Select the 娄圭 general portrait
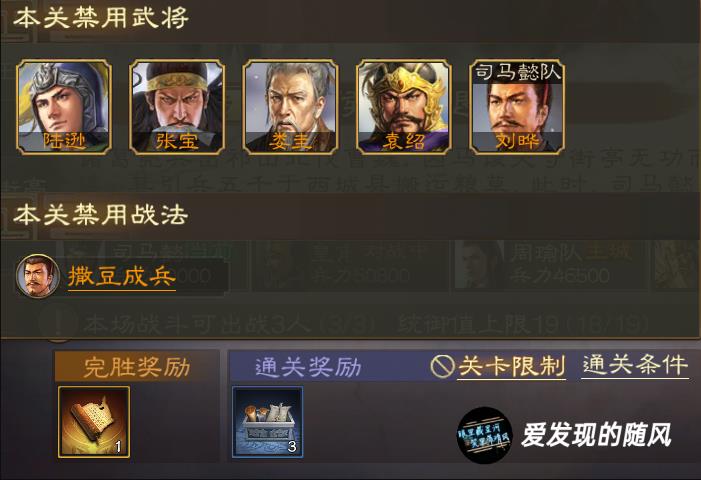This screenshot has height=480, width=701. (290, 107)
